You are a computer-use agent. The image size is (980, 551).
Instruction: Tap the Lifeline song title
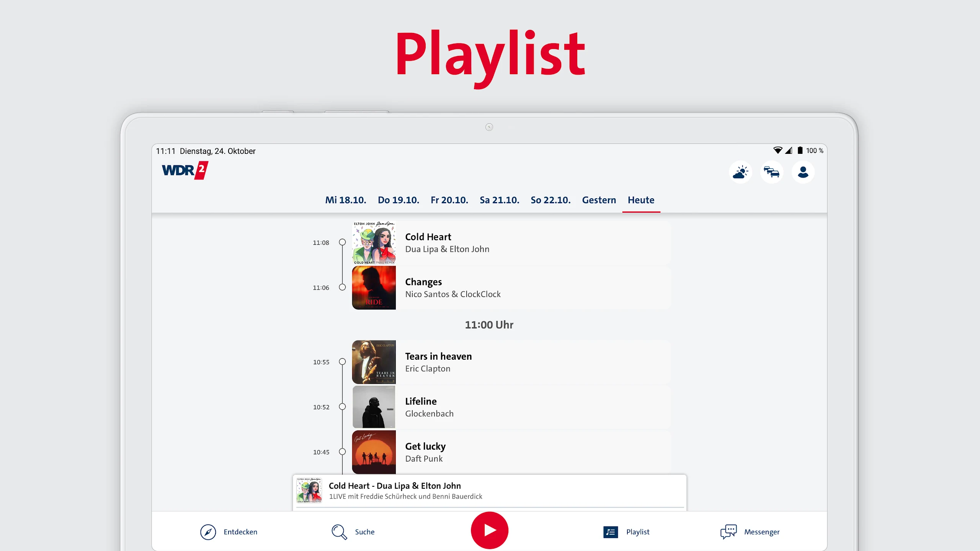click(421, 401)
